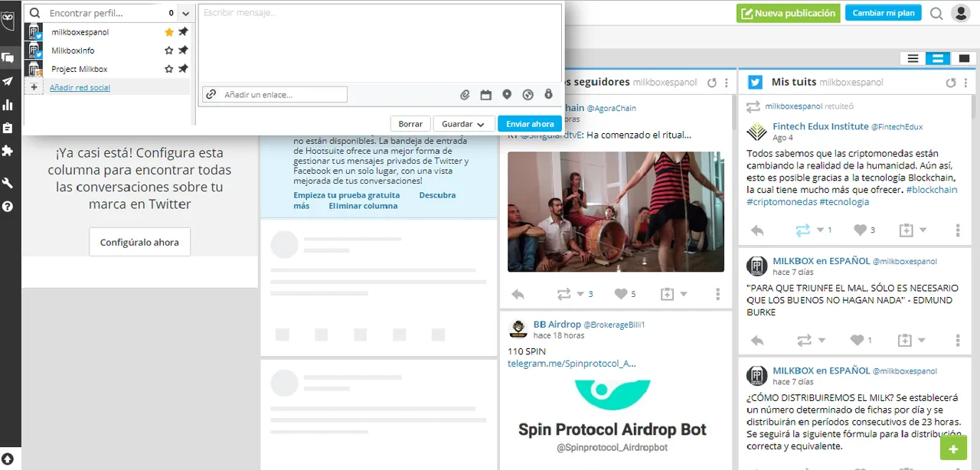The height and width of the screenshot is (470, 980).
Task: Open targeting globe icon in composer
Action: tap(528, 95)
